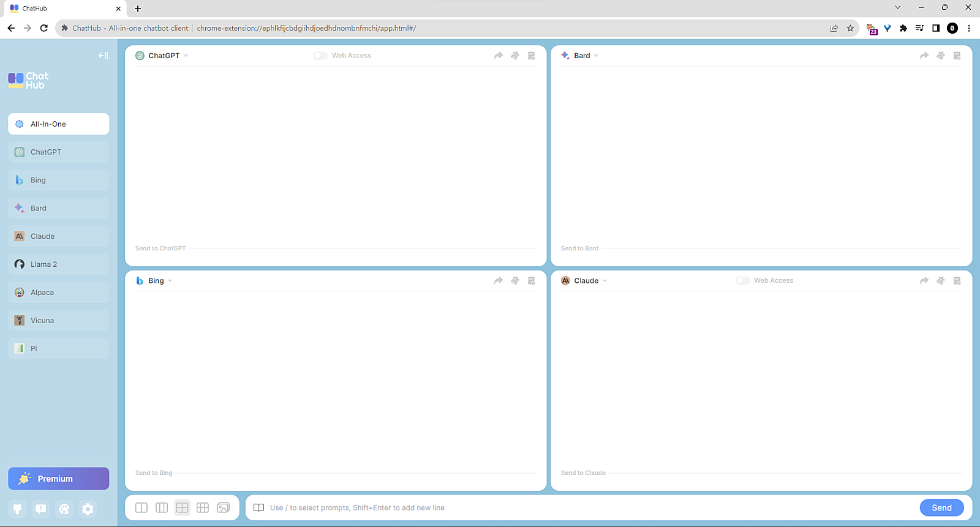
Task: Share the Bing conversation
Action: click(x=499, y=281)
